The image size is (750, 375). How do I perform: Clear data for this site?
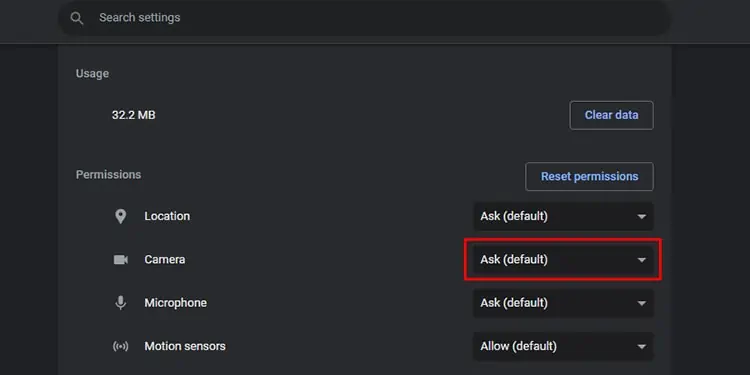[x=611, y=115]
